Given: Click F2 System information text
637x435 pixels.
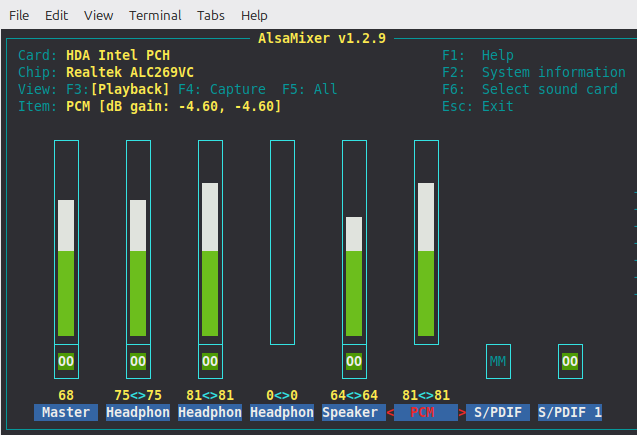Looking at the screenshot, I should (x=534, y=72).
